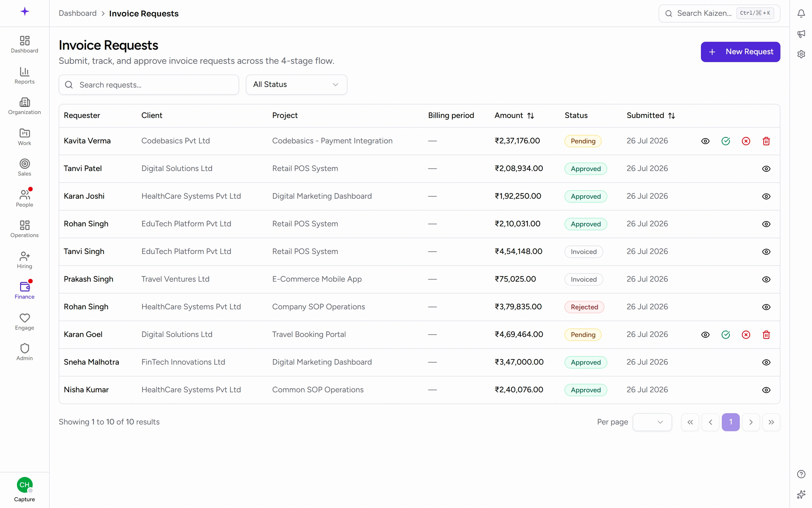
Task: View Tanvi Singh request details
Action: tap(766, 252)
